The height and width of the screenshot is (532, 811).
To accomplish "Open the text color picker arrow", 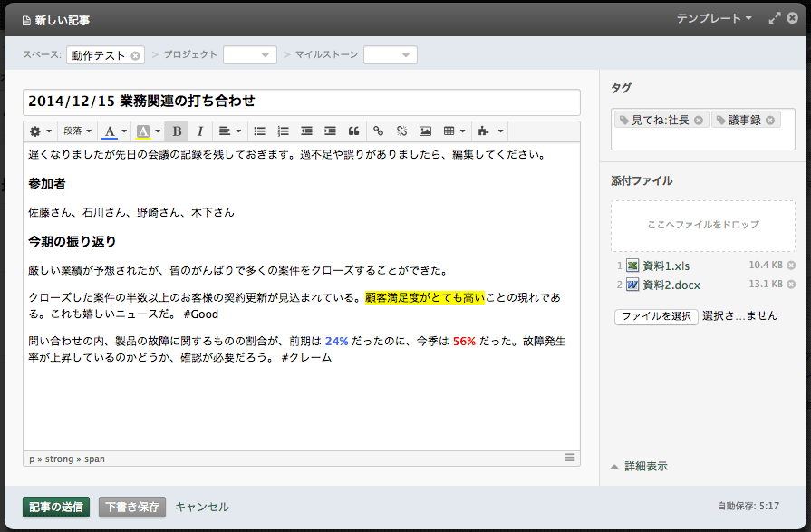I will 124,131.
